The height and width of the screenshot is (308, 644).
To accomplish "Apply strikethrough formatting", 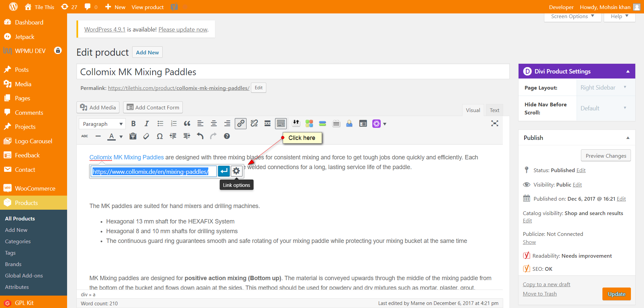I will point(85,136).
